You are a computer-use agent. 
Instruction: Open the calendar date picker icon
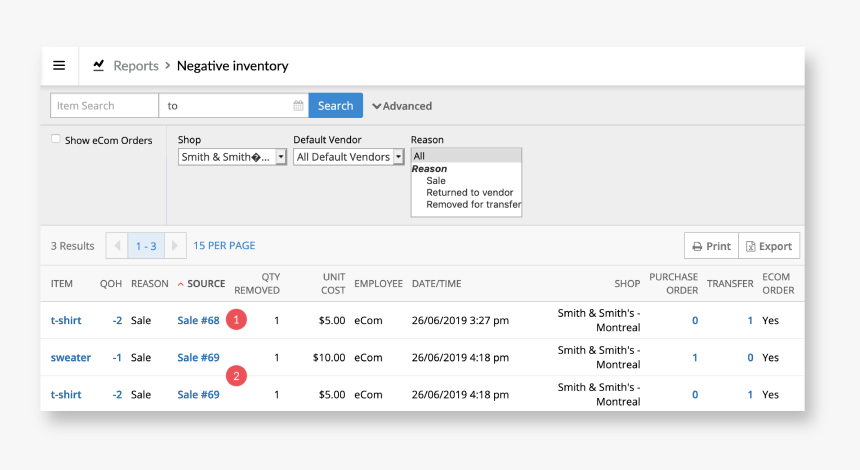(298, 106)
